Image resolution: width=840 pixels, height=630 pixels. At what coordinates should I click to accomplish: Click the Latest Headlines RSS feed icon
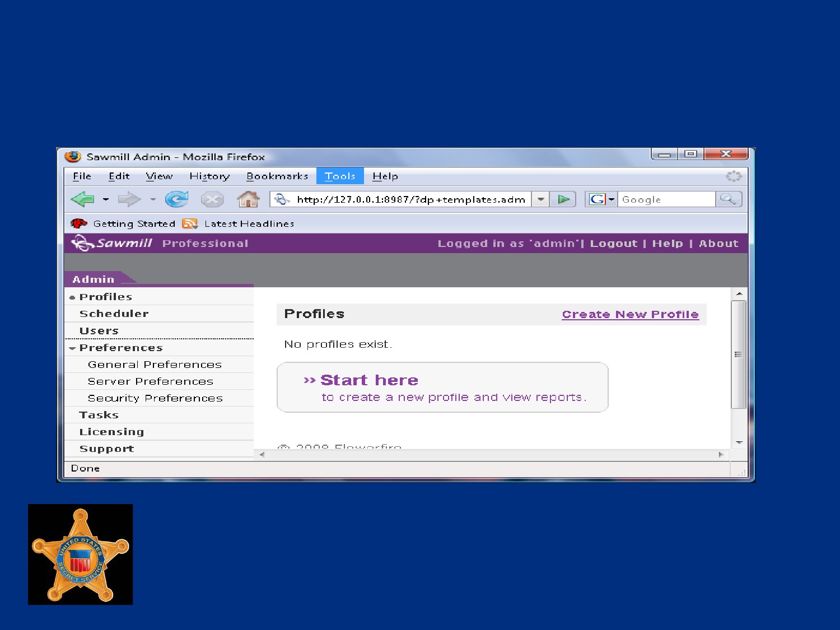coord(190,224)
